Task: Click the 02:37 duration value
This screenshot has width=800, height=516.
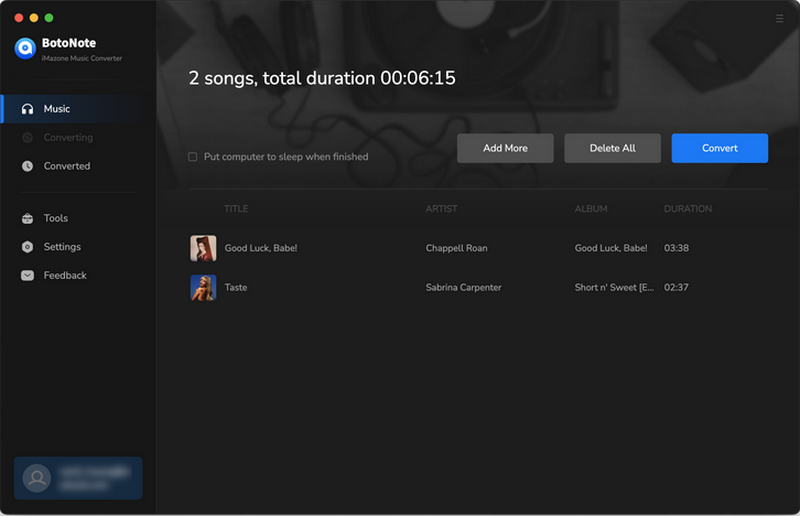Action: click(x=676, y=287)
